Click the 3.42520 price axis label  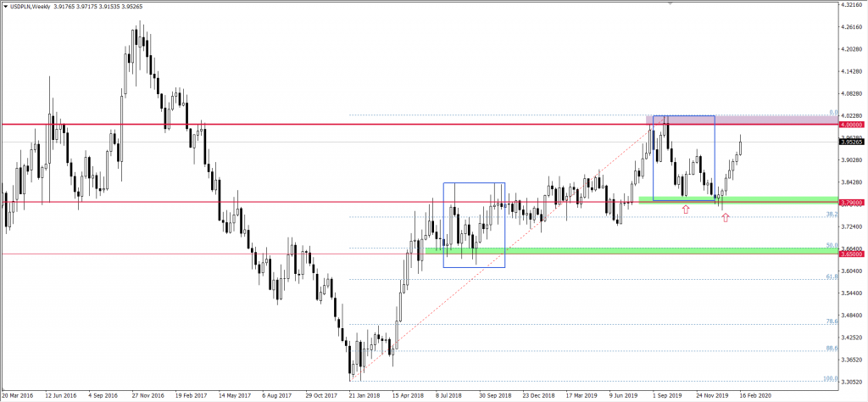tap(851, 338)
